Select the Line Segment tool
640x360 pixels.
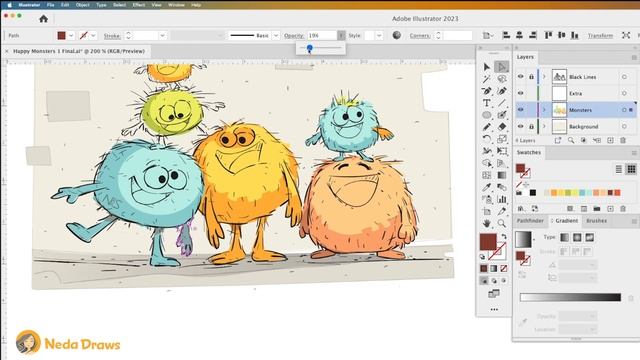[502, 103]
